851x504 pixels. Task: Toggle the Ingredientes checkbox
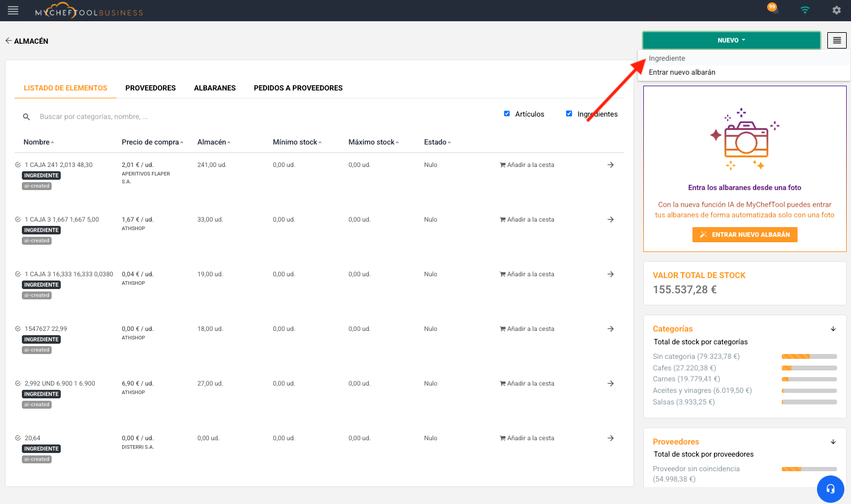[569, 114]
